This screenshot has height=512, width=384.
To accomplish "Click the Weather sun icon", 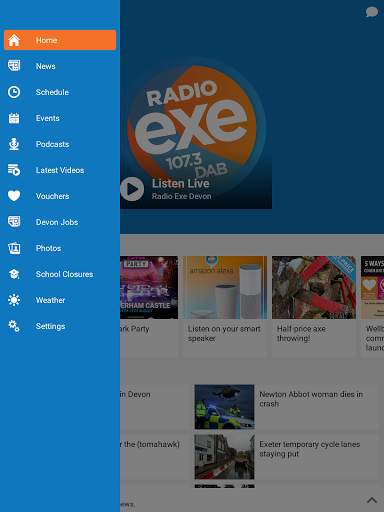I will (14, 300).
